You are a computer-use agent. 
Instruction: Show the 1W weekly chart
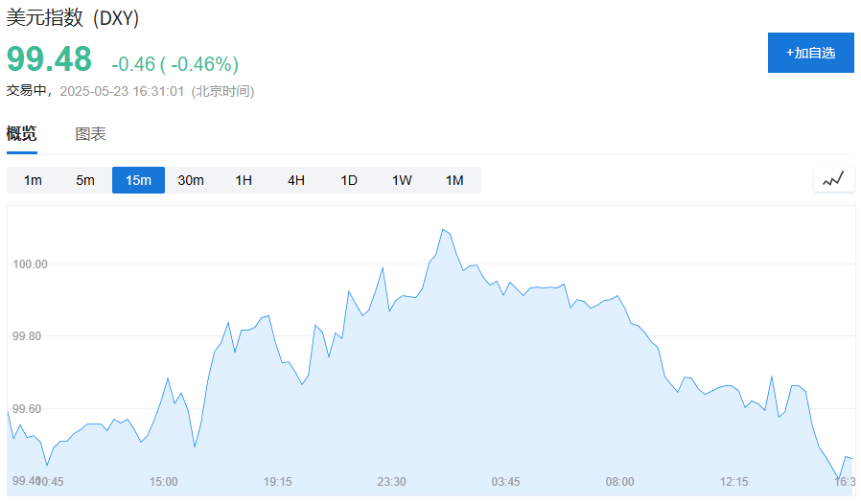click(402, 180)
